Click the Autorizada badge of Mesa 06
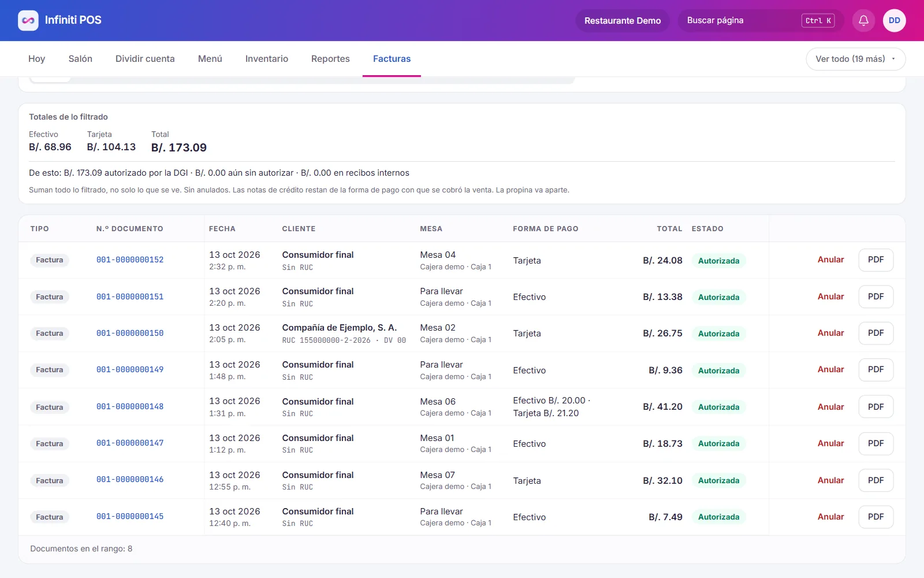Viewport: 924px width, 578px height. click(718, 407)
